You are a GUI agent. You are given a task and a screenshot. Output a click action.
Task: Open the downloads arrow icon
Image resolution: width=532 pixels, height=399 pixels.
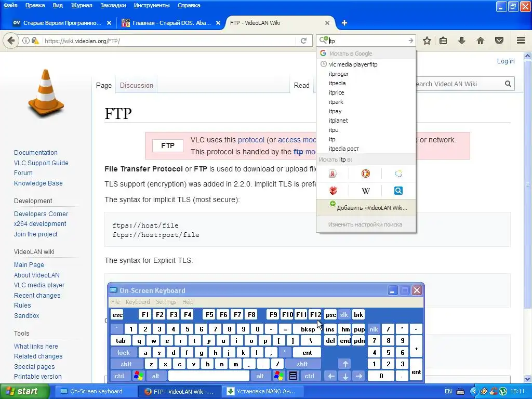pos(461,41)
